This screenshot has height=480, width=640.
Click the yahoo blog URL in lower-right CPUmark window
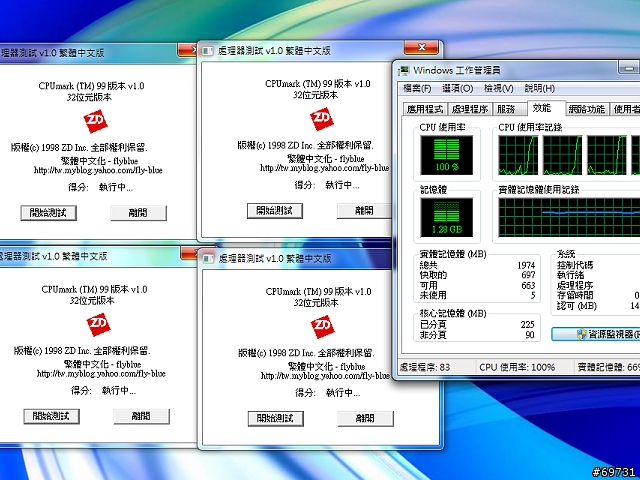[325, 376]
